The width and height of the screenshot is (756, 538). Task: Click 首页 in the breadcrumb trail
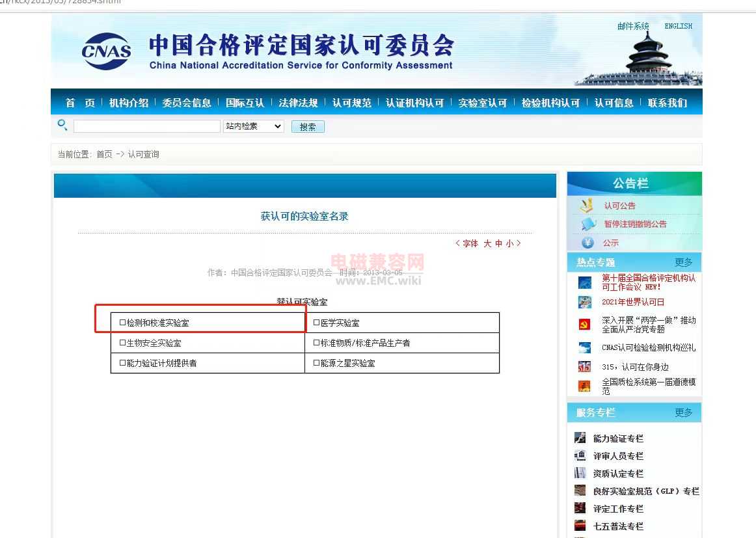point(104,154)
